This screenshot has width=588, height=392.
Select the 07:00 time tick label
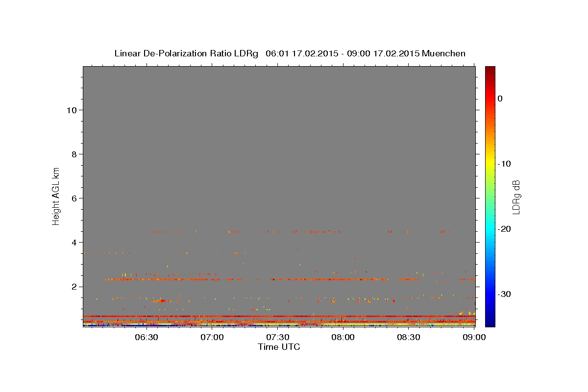click(x=212, y=337)
